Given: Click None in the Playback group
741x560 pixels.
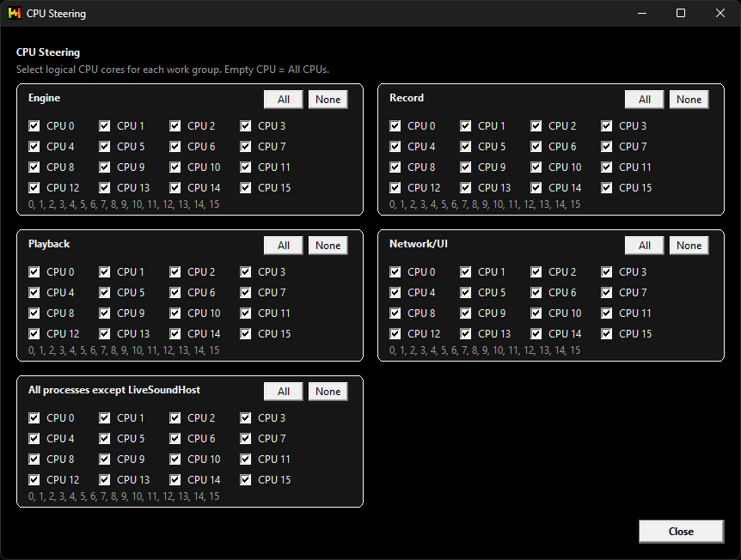Looking at the screenshot, I should [328, 246].
